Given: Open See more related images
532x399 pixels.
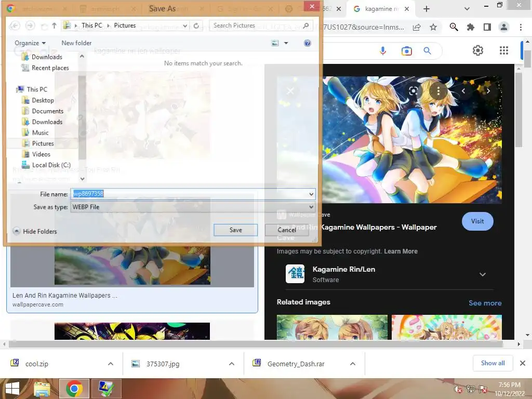Looking at the screenshot, I should [x=485, y=303].
